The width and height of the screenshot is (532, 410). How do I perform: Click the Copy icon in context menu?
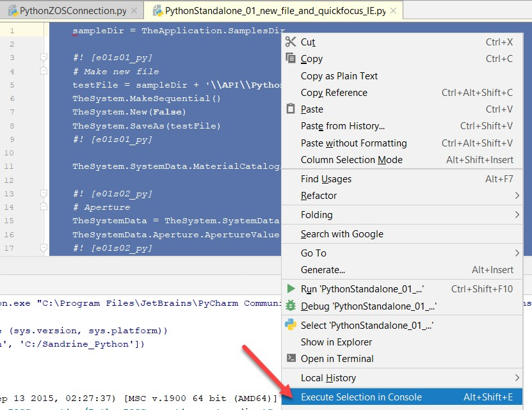coord(291,58)
